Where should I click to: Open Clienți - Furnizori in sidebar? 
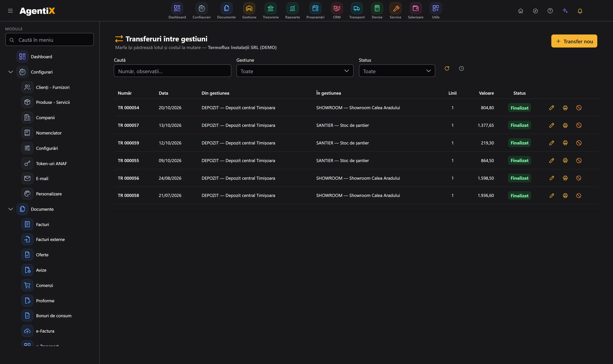pos(52,87)
